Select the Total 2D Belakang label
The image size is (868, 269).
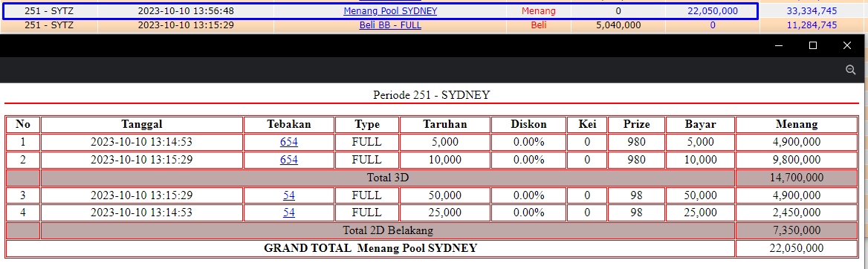coord(387,230)
